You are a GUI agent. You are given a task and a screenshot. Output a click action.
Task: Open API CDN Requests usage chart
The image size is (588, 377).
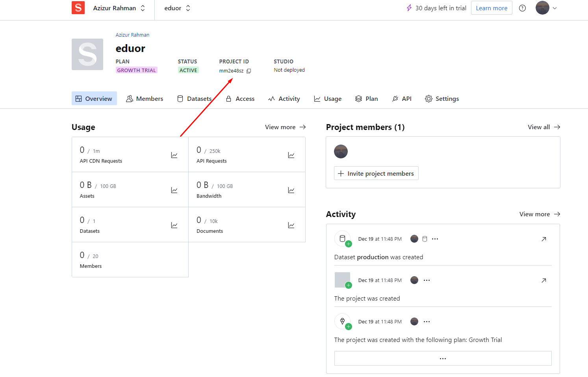point(174,155)
